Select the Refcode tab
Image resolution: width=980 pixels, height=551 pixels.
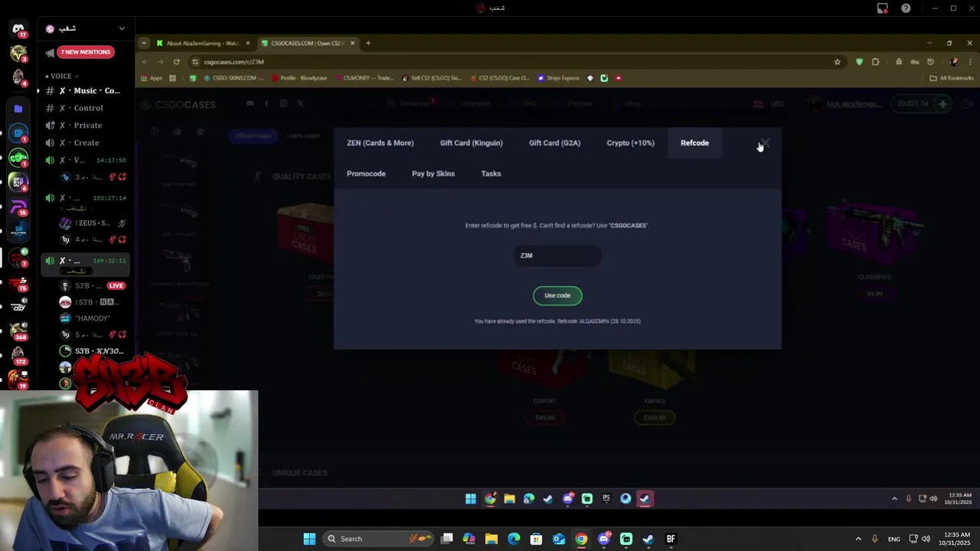coord(694,143)
